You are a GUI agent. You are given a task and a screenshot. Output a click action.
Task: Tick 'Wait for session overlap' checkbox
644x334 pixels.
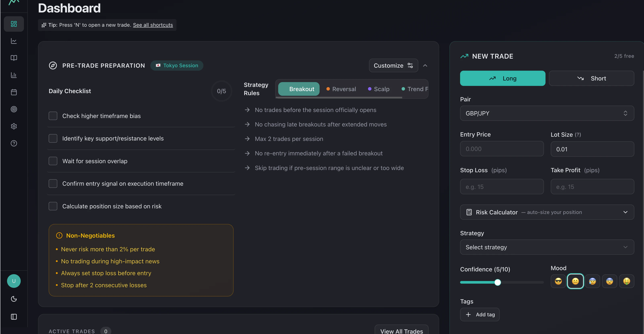pyautogui.click(x=53, y=161)
